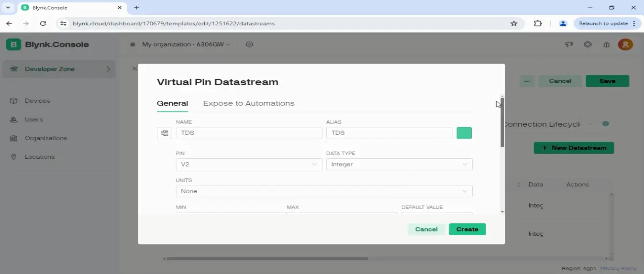Click the ALIAS input field containing TDS
This screenshot has width=644, height=274.
389,133
